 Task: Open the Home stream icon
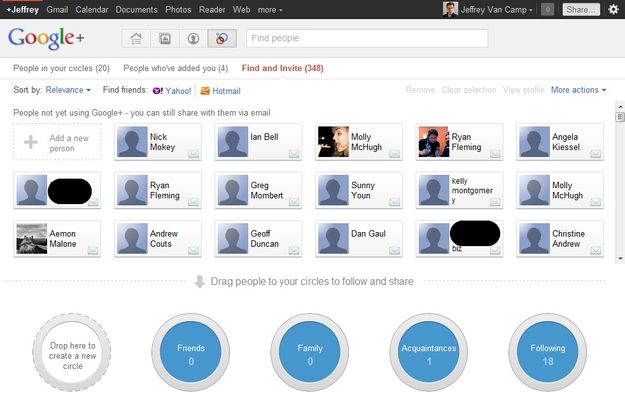pos(136,39)
